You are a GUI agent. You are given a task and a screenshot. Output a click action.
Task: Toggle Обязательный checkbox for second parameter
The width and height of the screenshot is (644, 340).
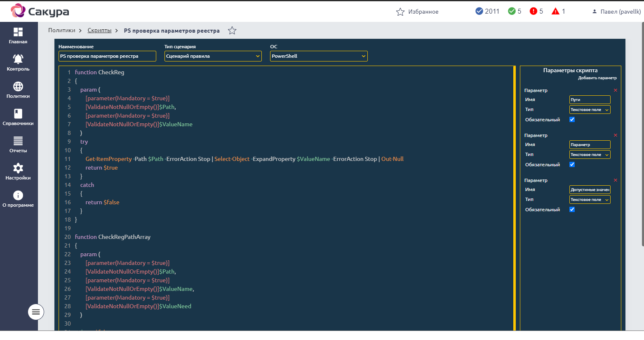tap(572, 165)
